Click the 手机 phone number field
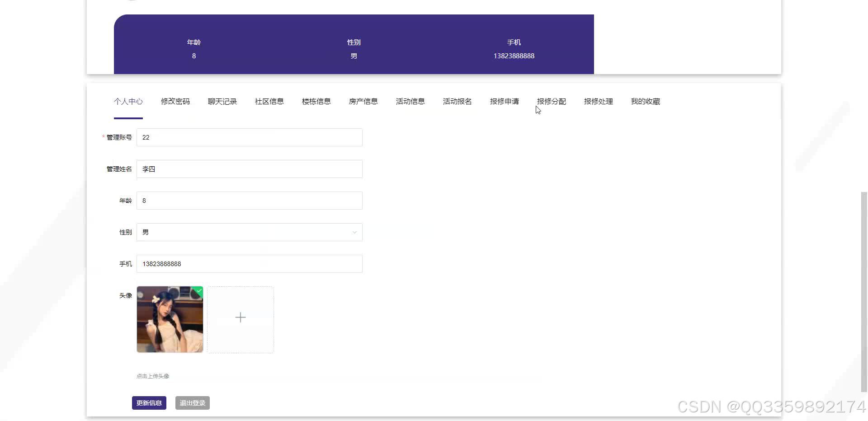 coord(250,264)
